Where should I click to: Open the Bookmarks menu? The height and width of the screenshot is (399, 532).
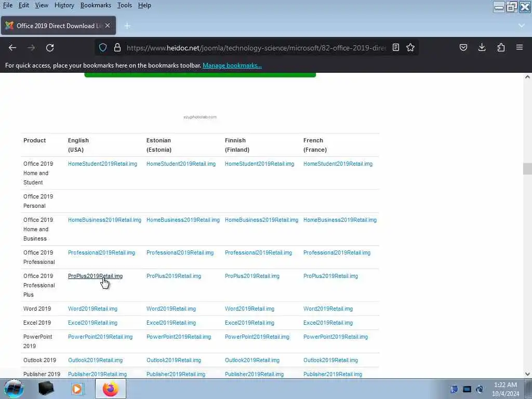coord(96,5)
